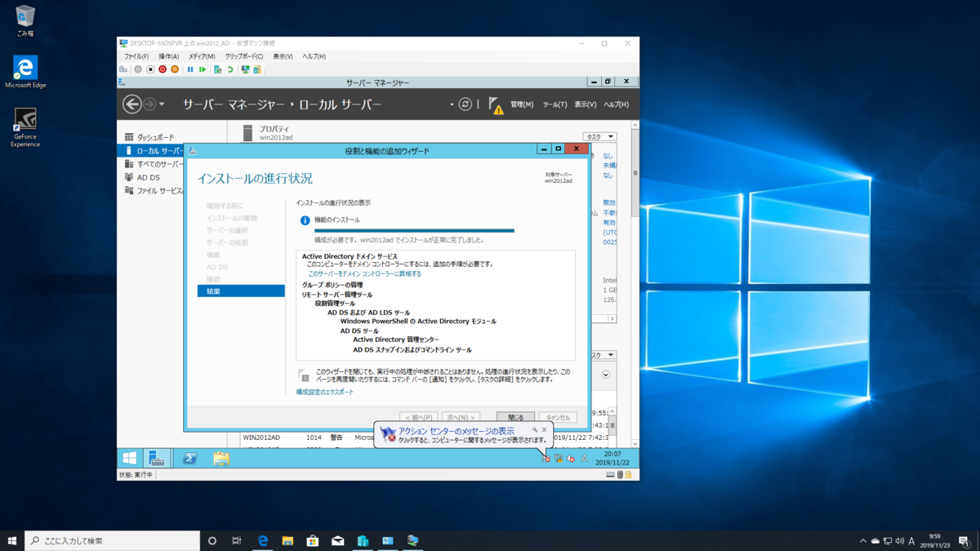The height and width of the screenshot is (551, 980).
Task: Click the Server Manager forward arrow
Action: (x=149, y=104)
